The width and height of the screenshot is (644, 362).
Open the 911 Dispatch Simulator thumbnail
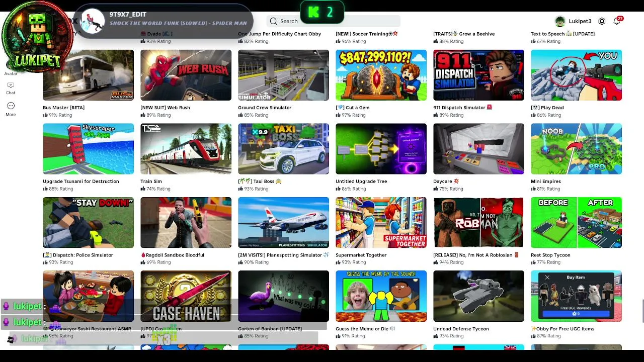pyautogui.click(x=479, y=75)
